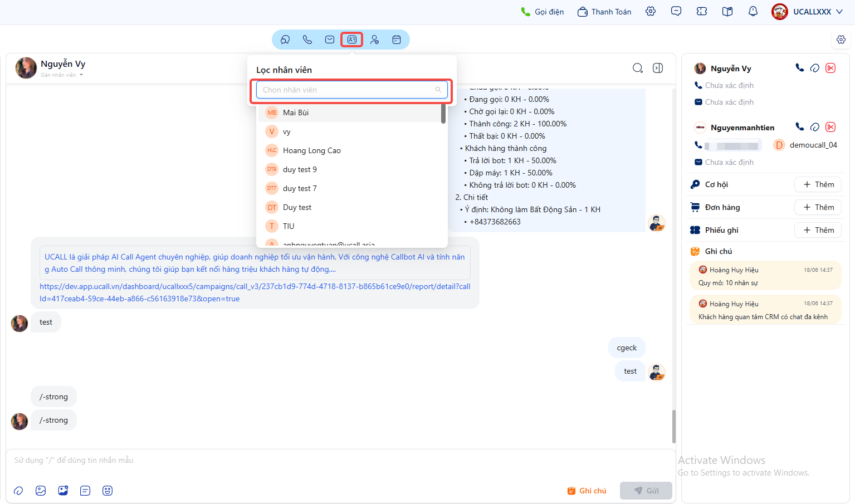Image resolution: width=855 pixels, height=504 pixels.
Task: Click the ticket voucher icon in the top bar
Action: [702, 12]
